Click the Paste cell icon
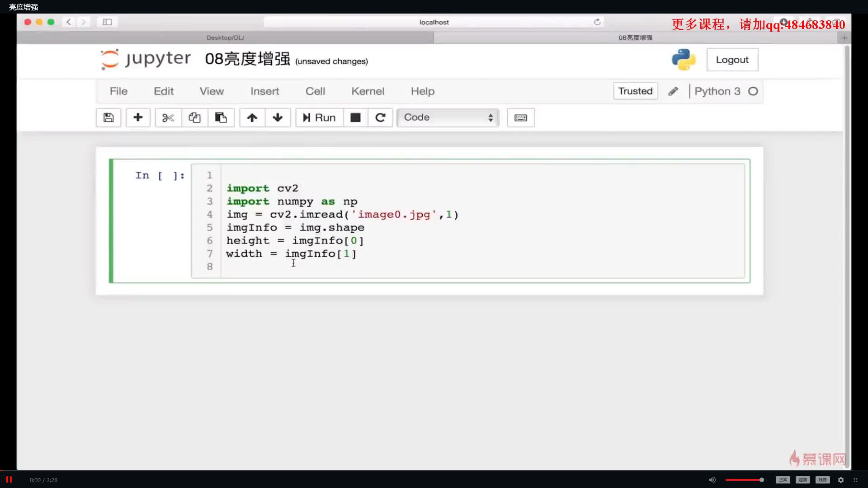 click(x=221, y=117)
